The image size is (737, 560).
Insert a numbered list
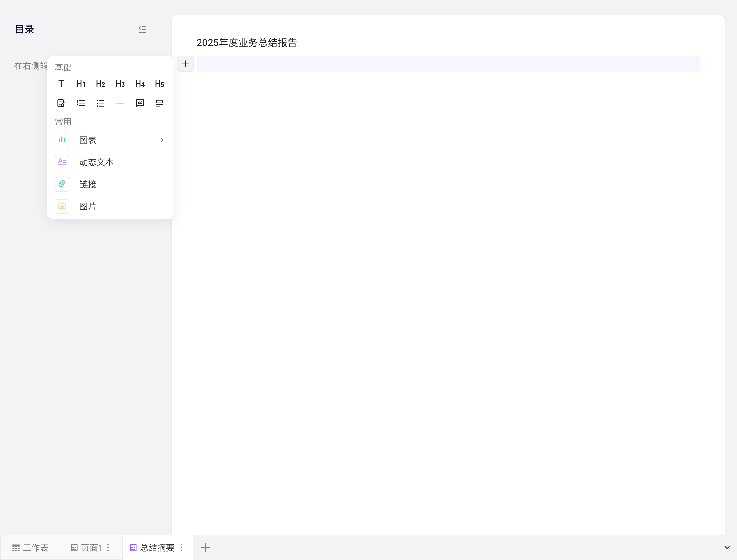tap(81, 103)
